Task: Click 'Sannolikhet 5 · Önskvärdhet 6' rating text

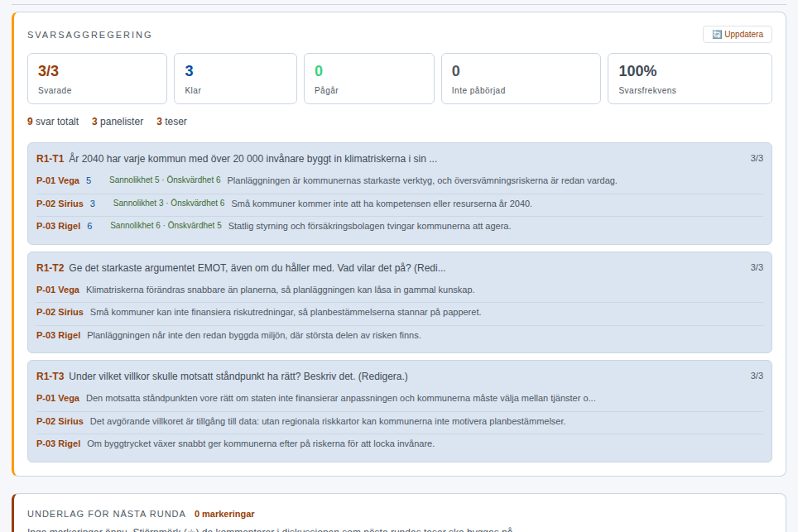Action: point(165,180)
